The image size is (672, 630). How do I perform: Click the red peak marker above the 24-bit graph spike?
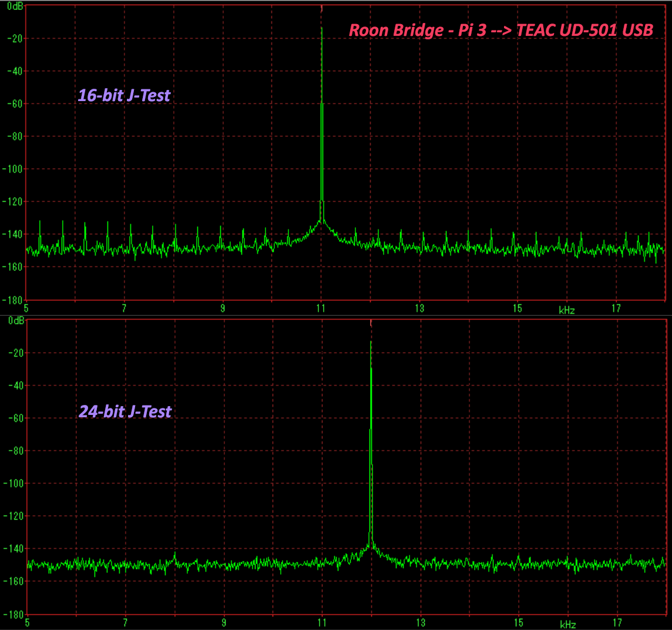coord(371,323)
